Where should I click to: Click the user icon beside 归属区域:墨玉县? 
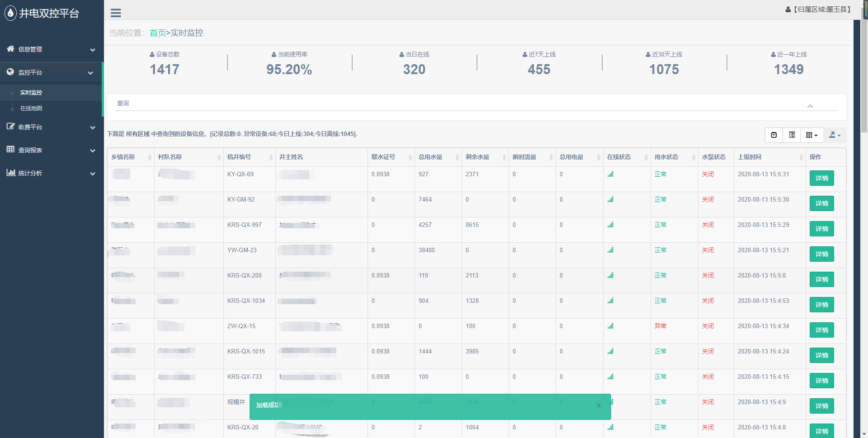(788, 9)
